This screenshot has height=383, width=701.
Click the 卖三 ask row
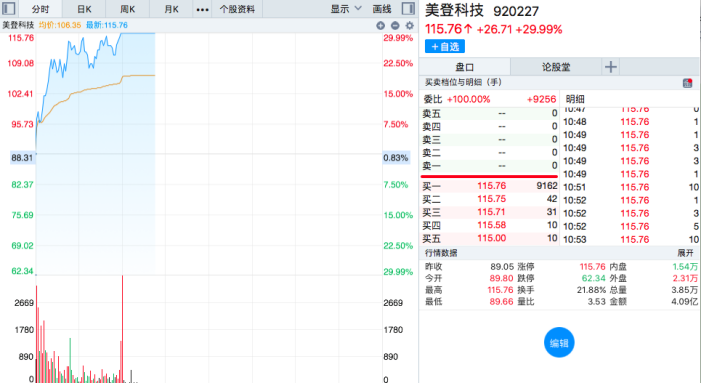pos(490,139)
